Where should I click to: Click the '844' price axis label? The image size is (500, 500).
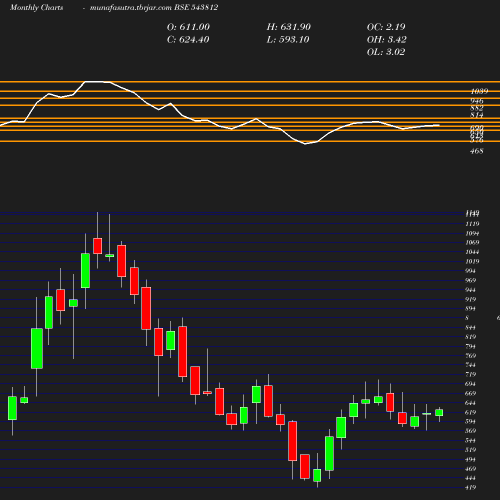pyautogui.click(x=471, y=328)
